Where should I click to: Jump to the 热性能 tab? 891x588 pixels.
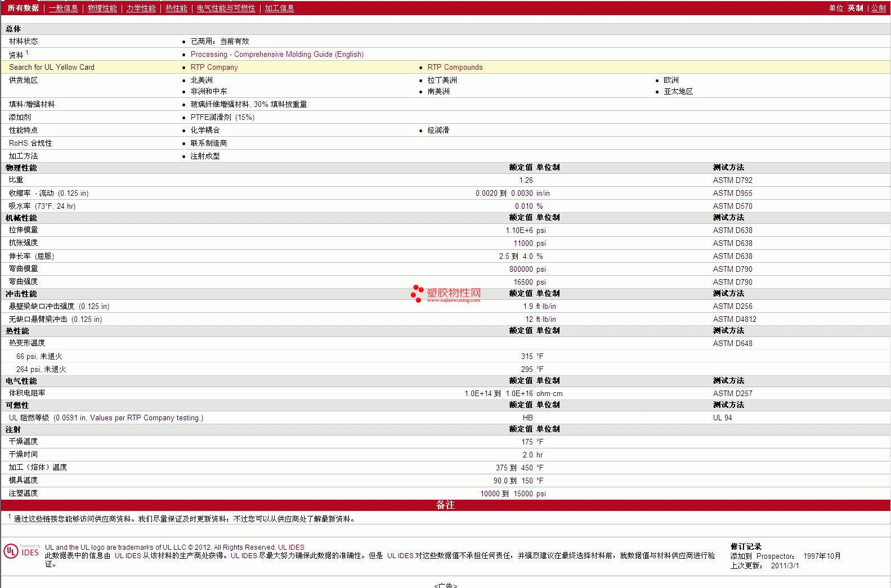tap(176, 8)
